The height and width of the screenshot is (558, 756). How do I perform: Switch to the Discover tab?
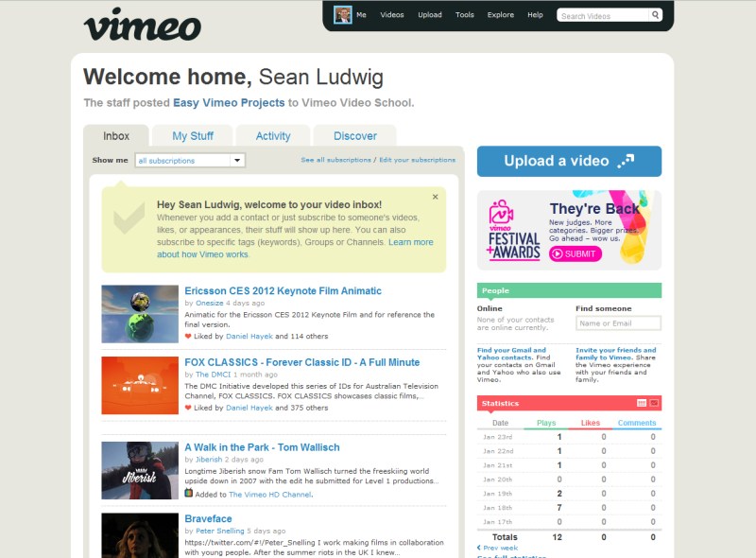point(355,136)
